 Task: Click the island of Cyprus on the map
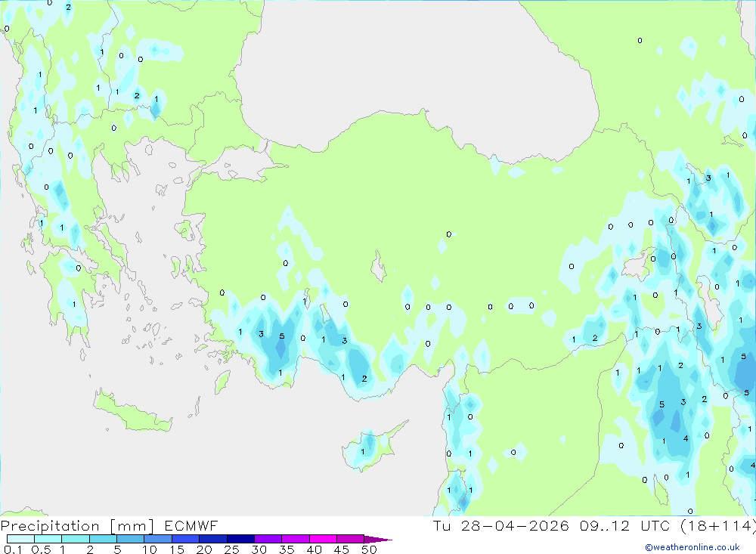370,447
